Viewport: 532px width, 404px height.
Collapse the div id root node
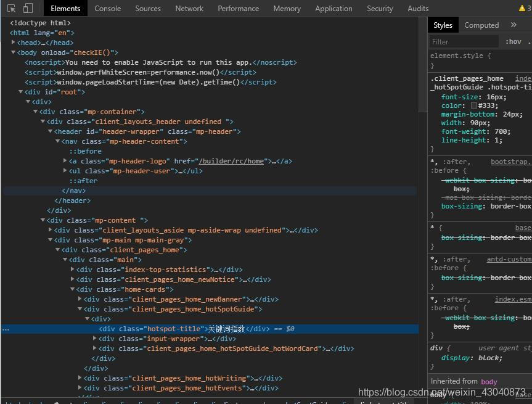21,92
